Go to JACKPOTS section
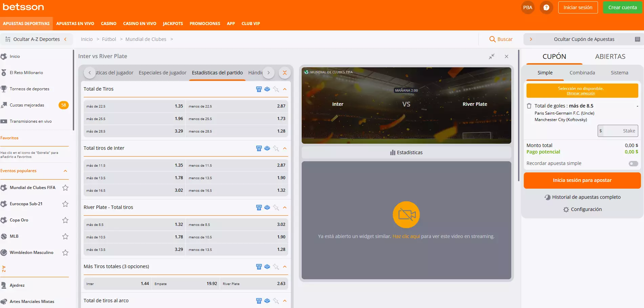The height and width of the screenshot is (308, 644). tap(173, 24)
